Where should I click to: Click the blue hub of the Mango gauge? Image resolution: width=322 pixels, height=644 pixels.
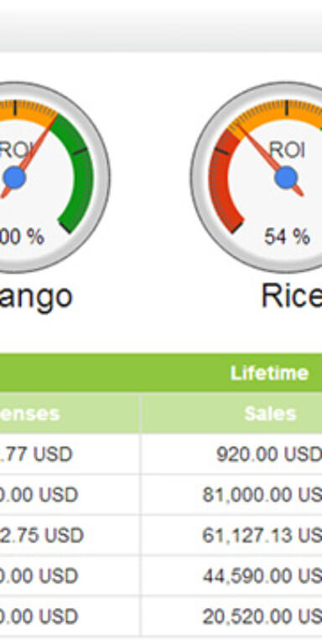coord(14,178)
